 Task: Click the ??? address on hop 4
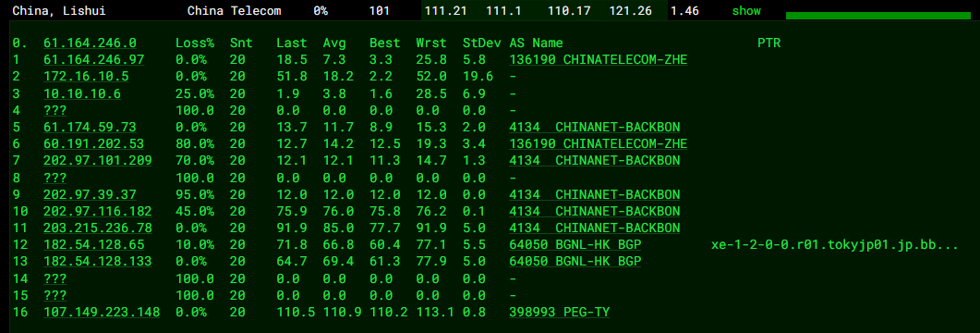55,110
